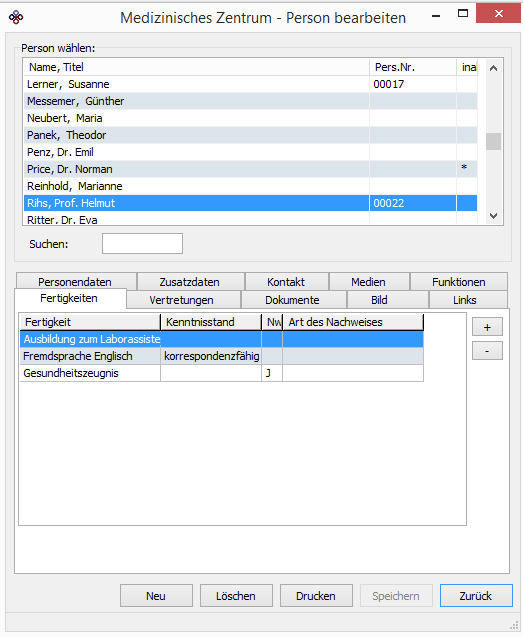Add a skill with the plus button
523x637 pixels.
click(487, 327)
